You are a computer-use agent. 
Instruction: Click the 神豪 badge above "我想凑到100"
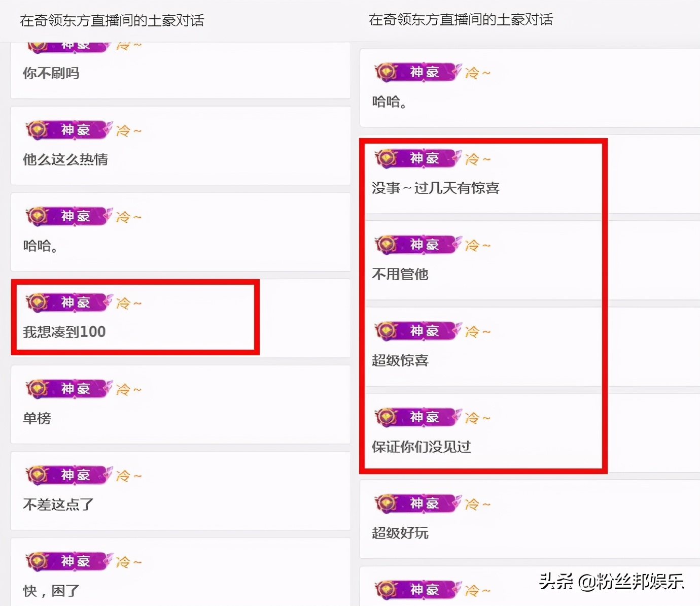(x=69, y=302)
